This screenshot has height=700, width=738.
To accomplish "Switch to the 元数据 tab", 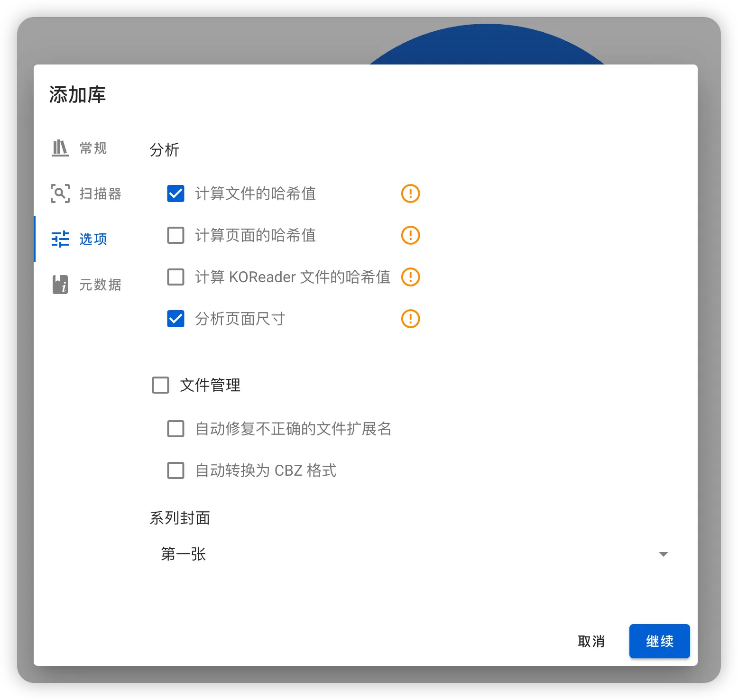I will coord(87,285).
